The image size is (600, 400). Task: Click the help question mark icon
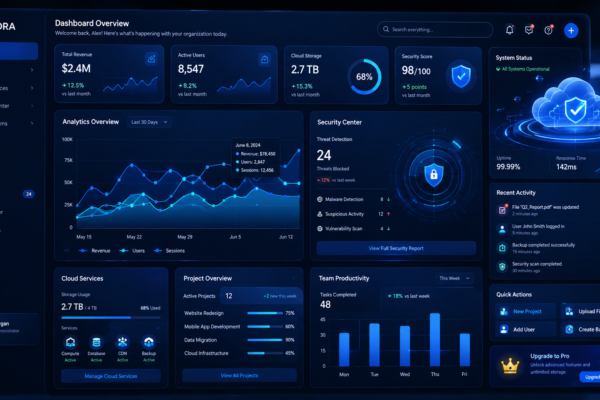click(x=549, y=30)
